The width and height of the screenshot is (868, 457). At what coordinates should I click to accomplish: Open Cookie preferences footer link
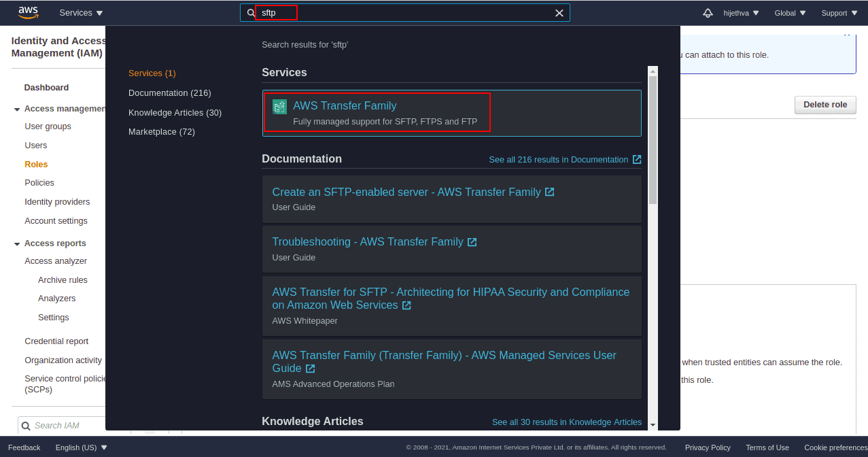(836, 447)
